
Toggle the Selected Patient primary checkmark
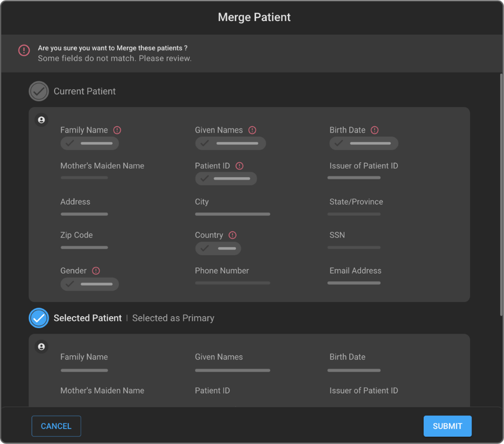(x=39, y=318)
